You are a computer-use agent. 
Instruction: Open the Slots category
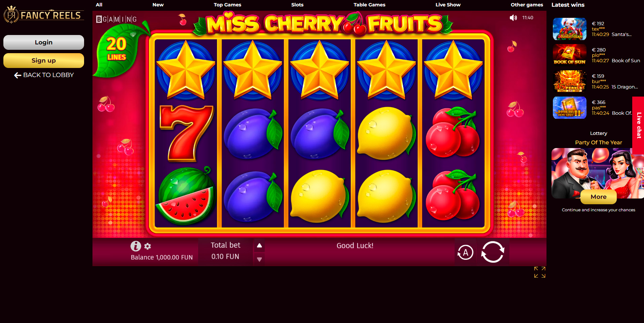click(x=297, y=5)
